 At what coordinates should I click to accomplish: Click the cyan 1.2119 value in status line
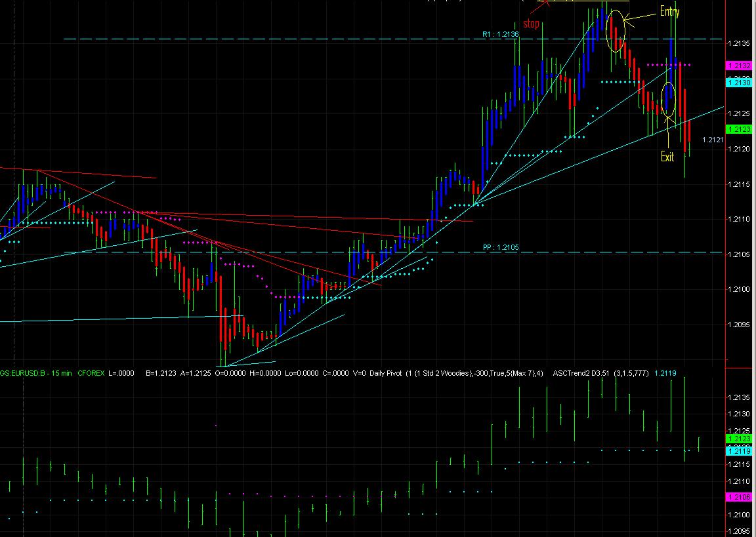point(665,373)
